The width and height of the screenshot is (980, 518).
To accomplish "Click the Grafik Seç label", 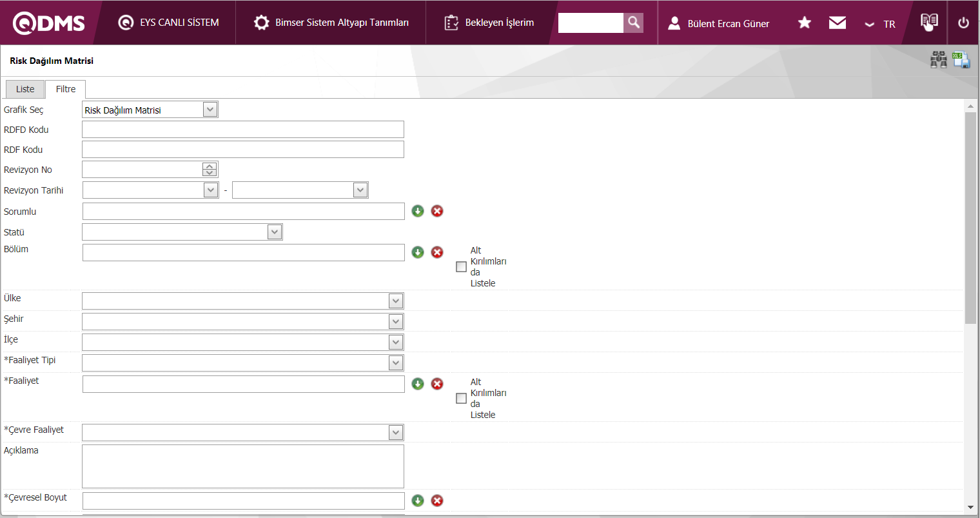I will click(24, 110).
